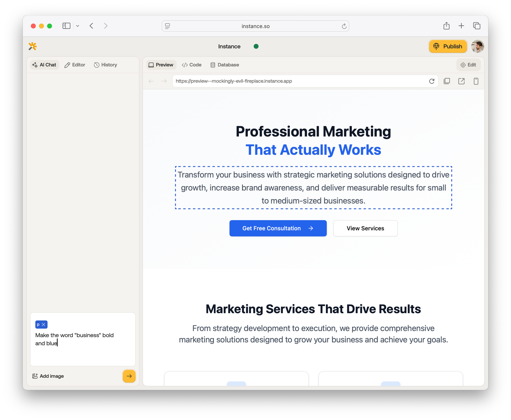Reload the preview page
This screenshot has width=511, height=420.
[432, 81]
